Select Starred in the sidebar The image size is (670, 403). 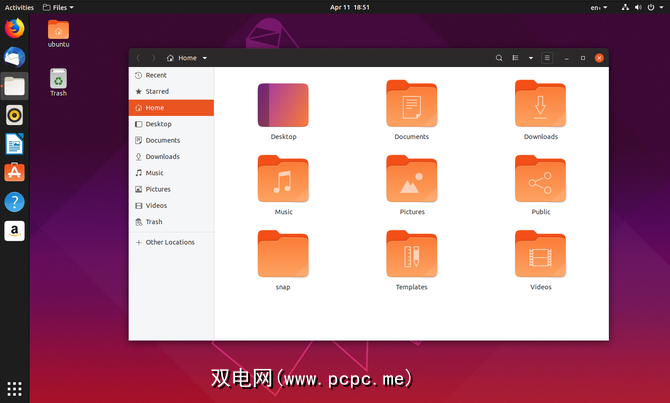coord(157,91)
